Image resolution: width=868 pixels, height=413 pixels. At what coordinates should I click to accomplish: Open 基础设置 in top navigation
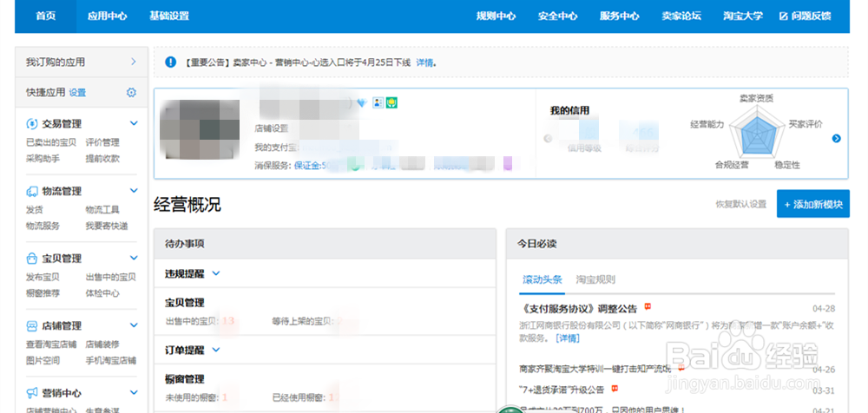pyautogui.click(x=169, y=16)
